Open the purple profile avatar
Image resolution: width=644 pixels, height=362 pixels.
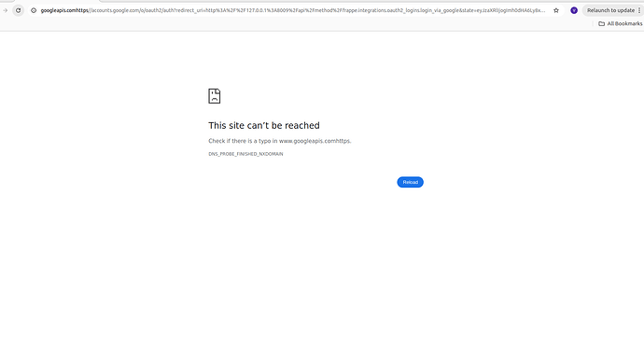pyautogui.click(x=574, y=10)
